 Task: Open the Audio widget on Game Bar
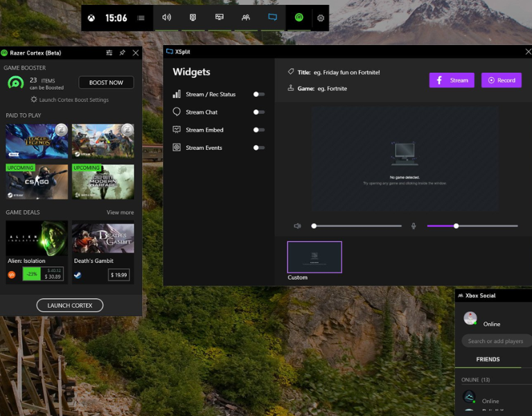pyautogui.click(x=166, y=17)
